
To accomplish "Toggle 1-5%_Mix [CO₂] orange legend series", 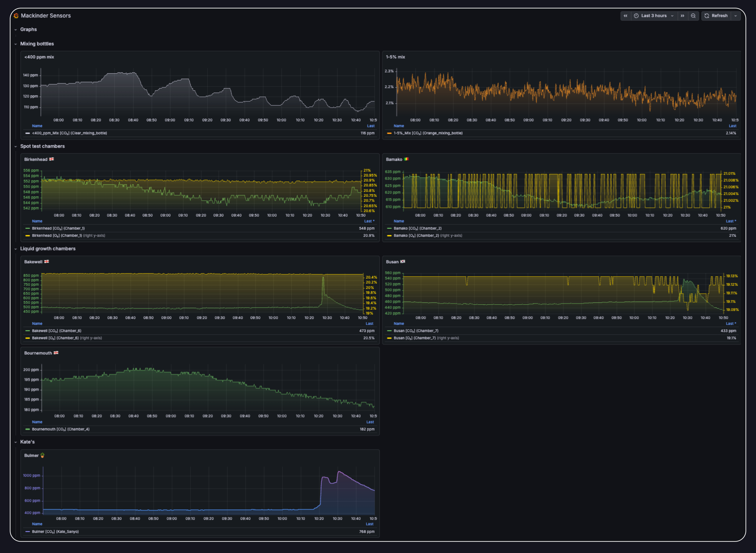I will 428,133.
